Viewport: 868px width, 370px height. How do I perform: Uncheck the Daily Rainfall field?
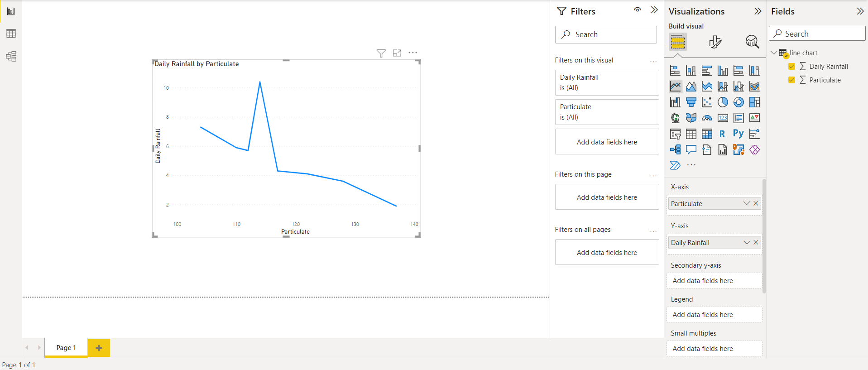click(791, 67)
